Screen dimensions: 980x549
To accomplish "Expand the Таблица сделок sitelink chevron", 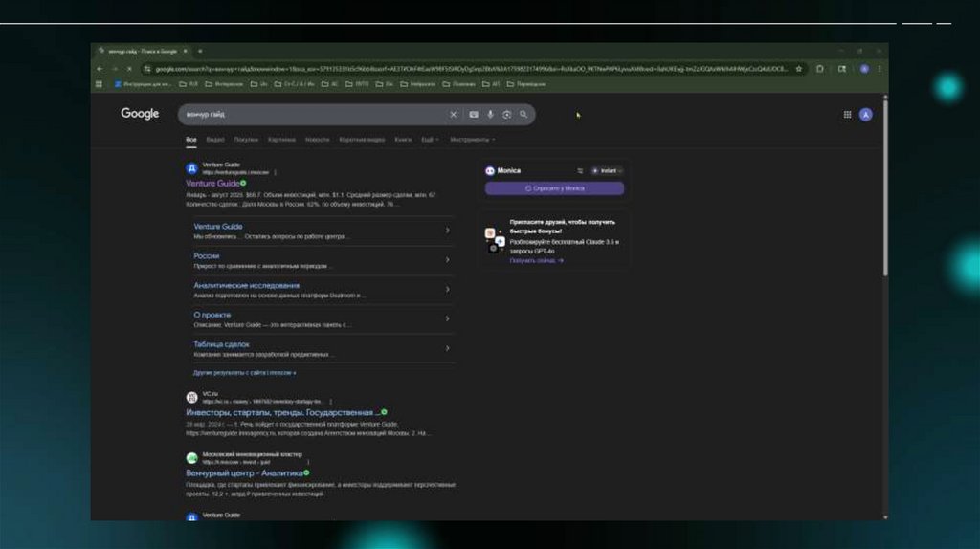I will pyautogui.click(x=448, y=348).
